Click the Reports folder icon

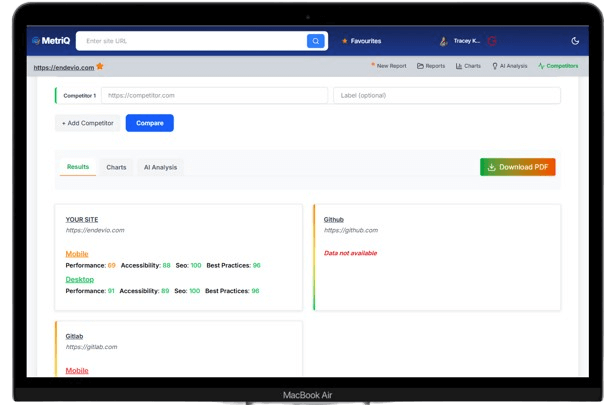[x=420, y=66]
